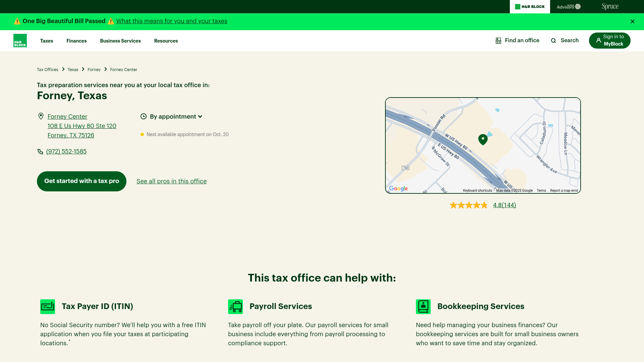This screenshot has height=362, width=644.
Task: Switch to the Block Advisors tab
Action: [x=569, y=6]
